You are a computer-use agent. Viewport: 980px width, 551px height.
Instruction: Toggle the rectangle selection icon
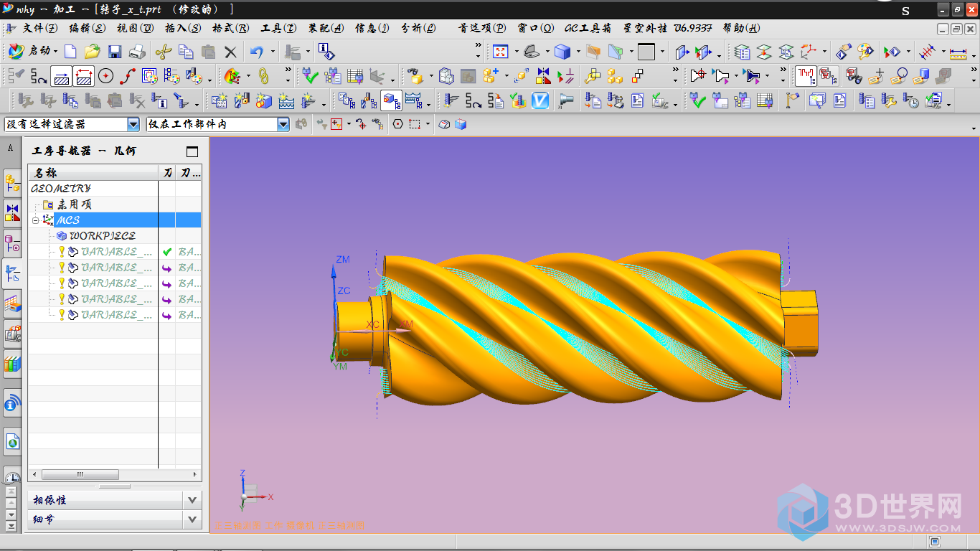tap(415, 124)
